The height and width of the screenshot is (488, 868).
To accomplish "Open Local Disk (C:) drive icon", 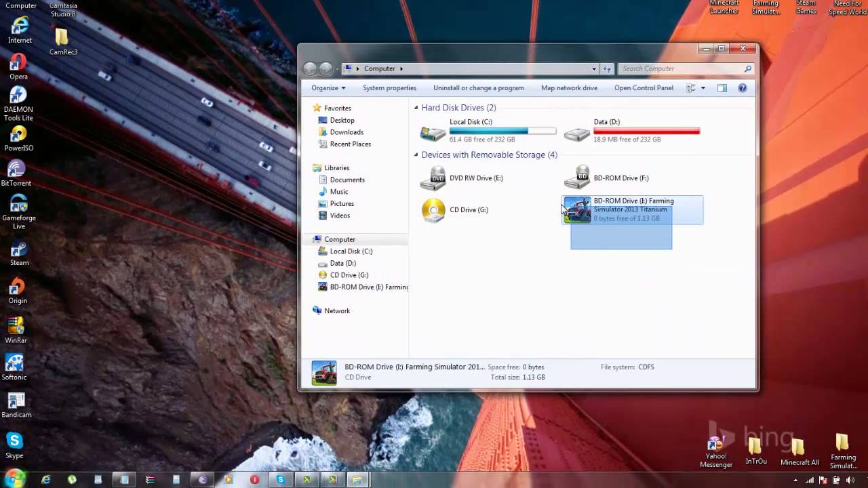I will point(433,134).
